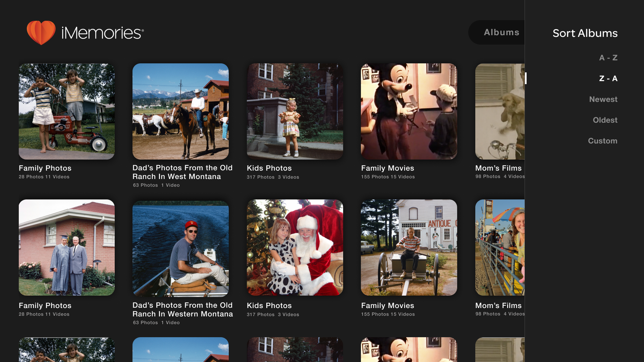Viewport: 644px width, 362px height.
Task: Open the second-row Family Movies antique cart thumbnail
Action: (x=409, y=248)
